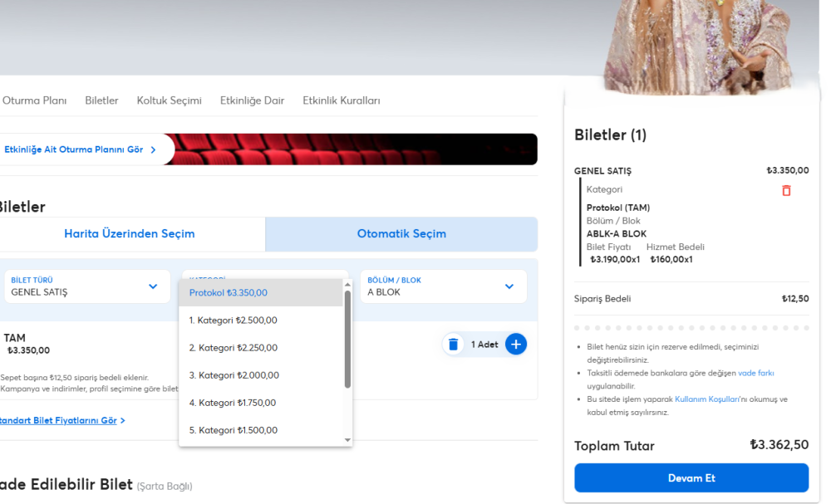
Task: Go to the Koltuk Seçimi section
Action: click(x=169, y=100)
